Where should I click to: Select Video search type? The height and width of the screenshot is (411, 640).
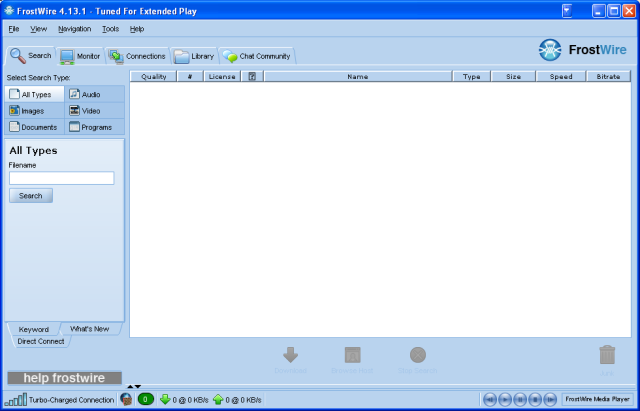[95, 111]
